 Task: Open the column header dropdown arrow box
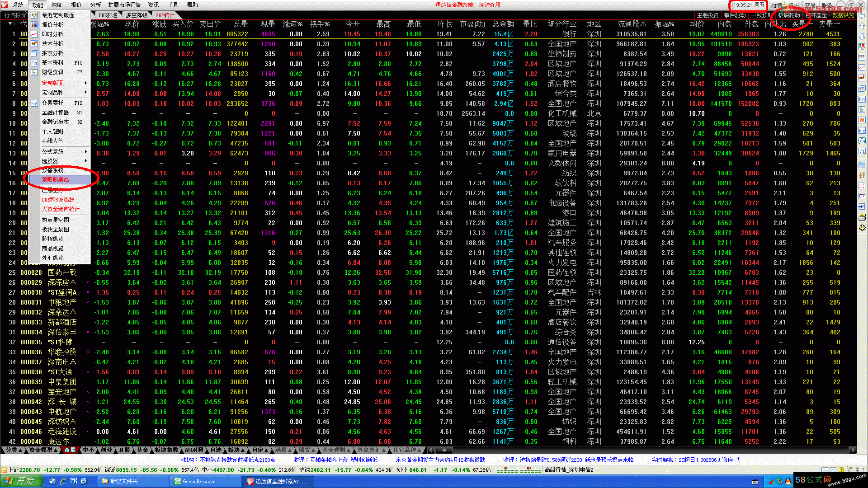click(9, 23)
